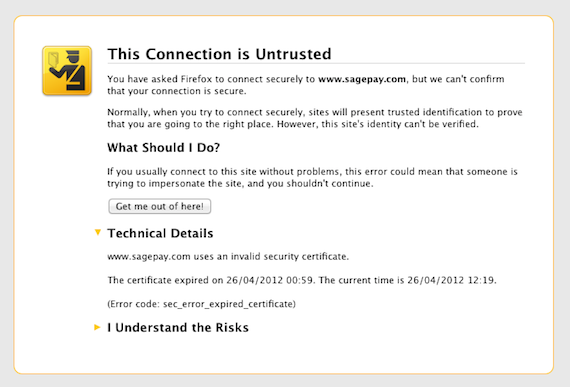
Task: Click the What Should I Do? heading
Action: click(164, 148)
